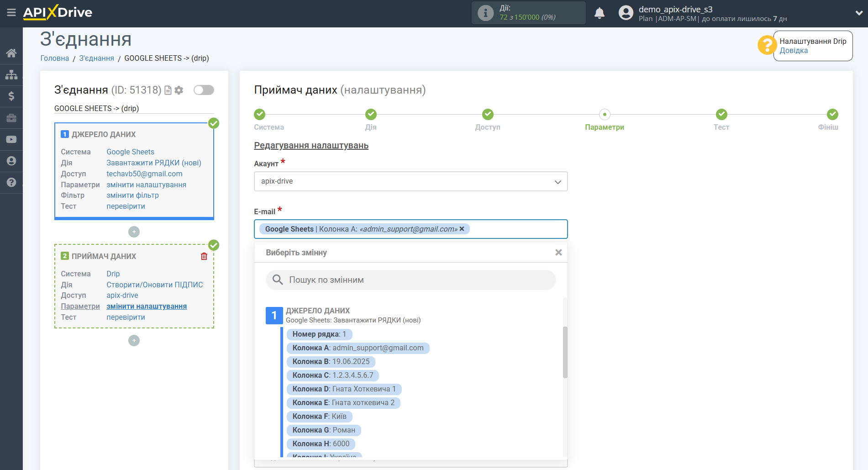Add a step below the data source block
The height and width of the screenshot is (470, 868).
coord(134,232)
